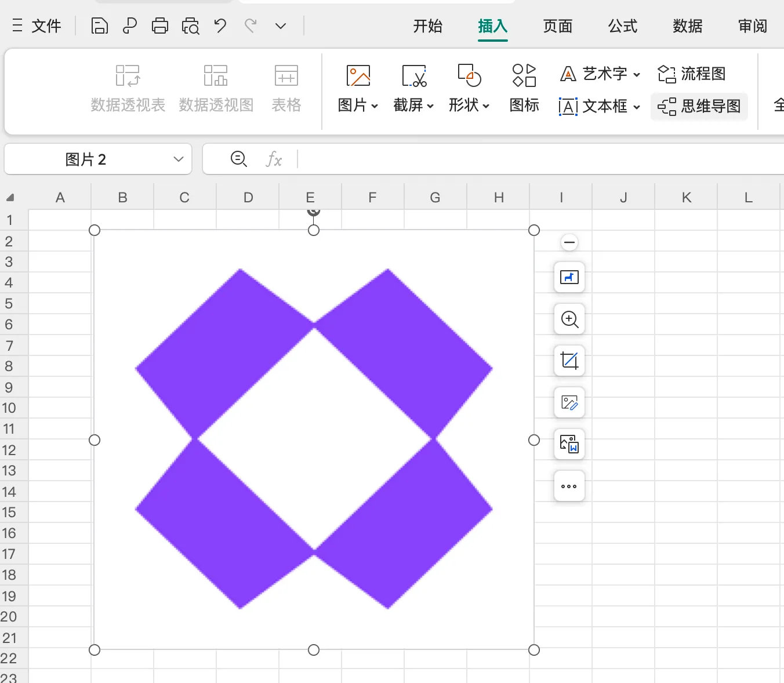Click the zoom-in magnifier beside the picture
784x683 pixels.
pos(569,319)
